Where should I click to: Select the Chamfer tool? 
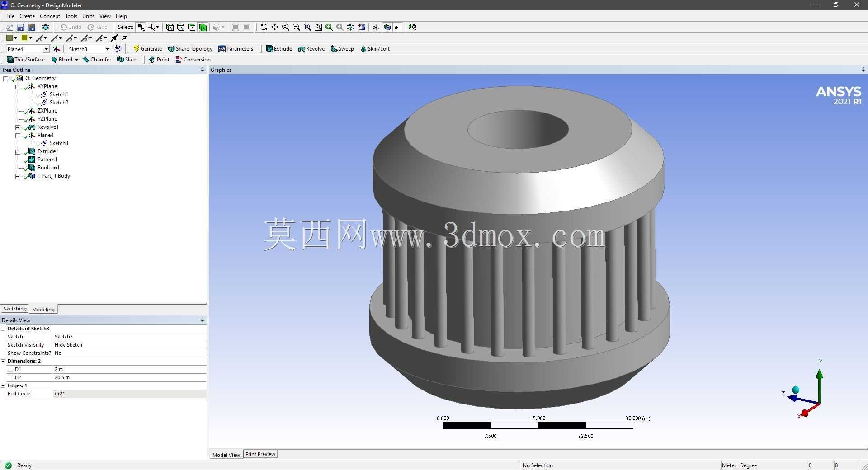coord(97,60)
